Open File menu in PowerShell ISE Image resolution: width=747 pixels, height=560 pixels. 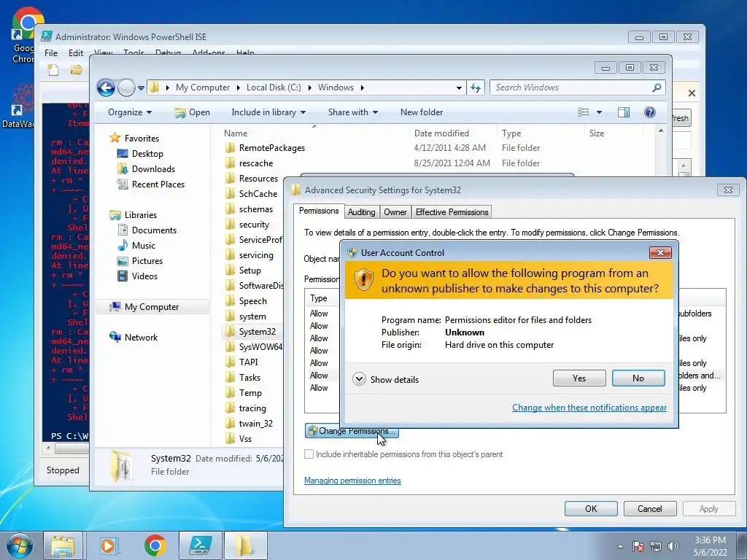(51, 53)
